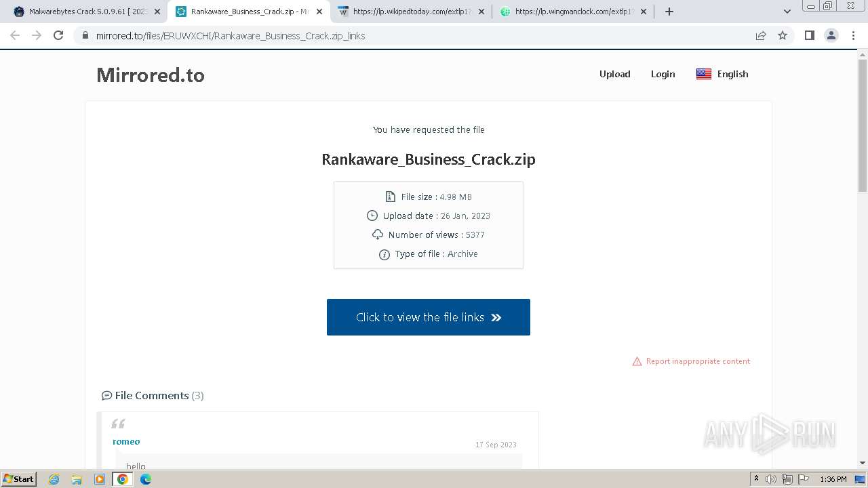Reload the current page

point(58,35)
